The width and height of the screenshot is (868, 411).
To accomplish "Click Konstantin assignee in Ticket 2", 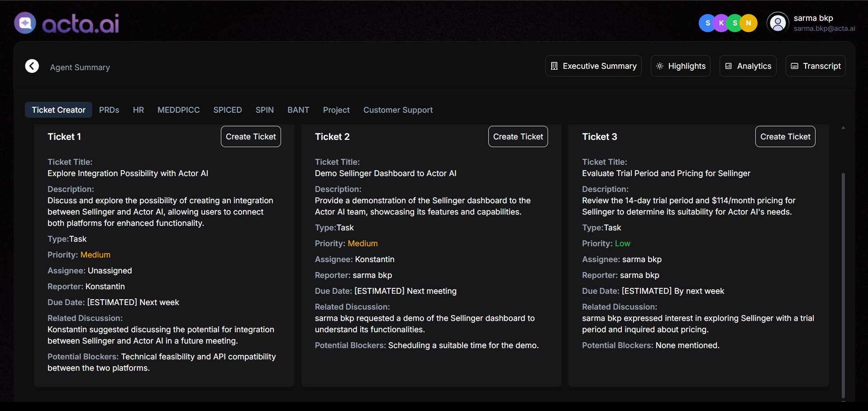I will (x=375, y=259).
